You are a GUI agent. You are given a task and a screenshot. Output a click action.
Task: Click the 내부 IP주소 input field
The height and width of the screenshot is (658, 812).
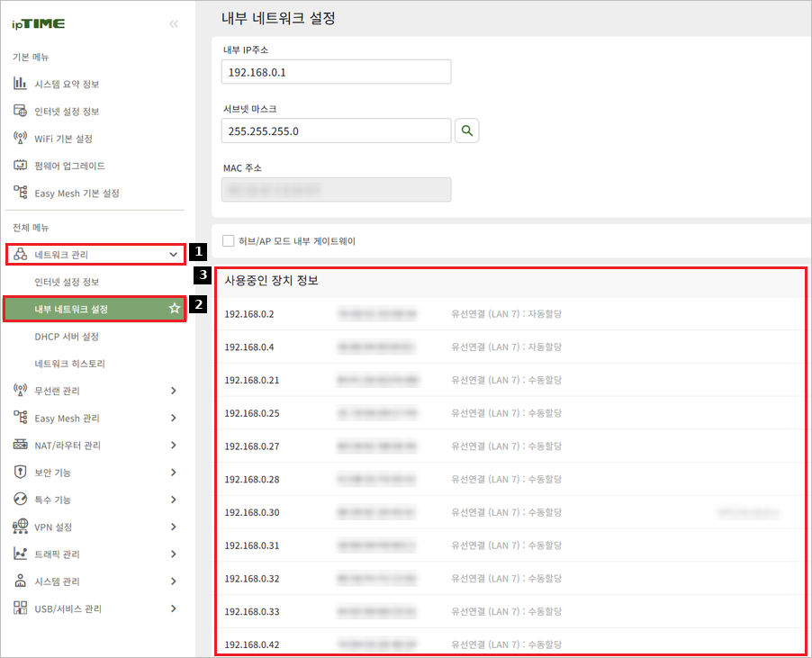pyautogui.click(x=336, y=71)
